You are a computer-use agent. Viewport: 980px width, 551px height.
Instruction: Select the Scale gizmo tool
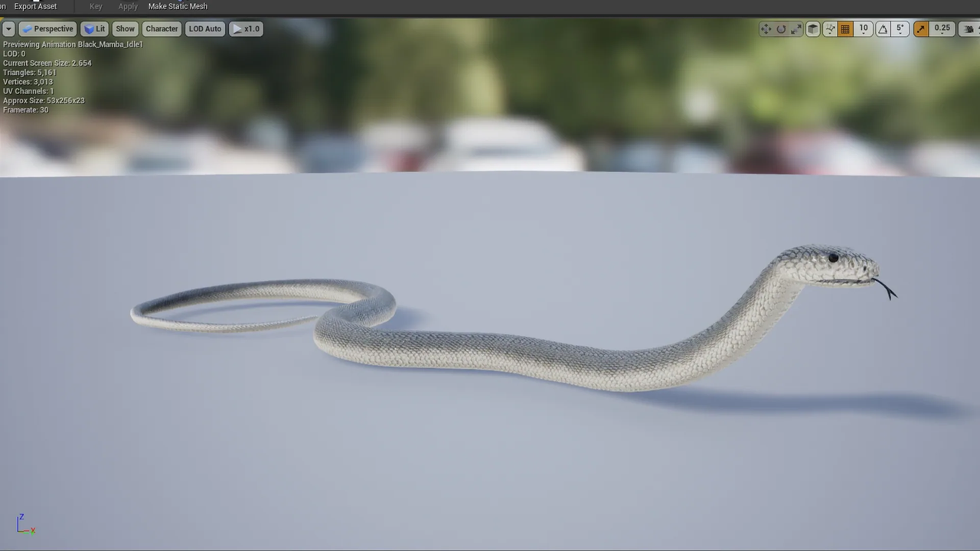click(796, 29)
